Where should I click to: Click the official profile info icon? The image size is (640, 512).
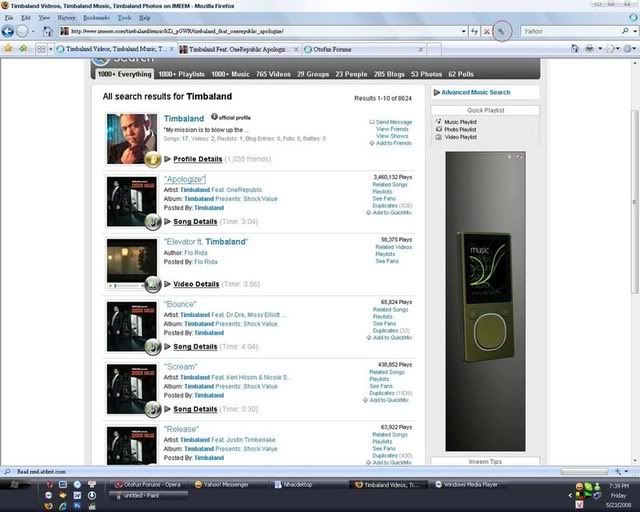pos(214,117)
